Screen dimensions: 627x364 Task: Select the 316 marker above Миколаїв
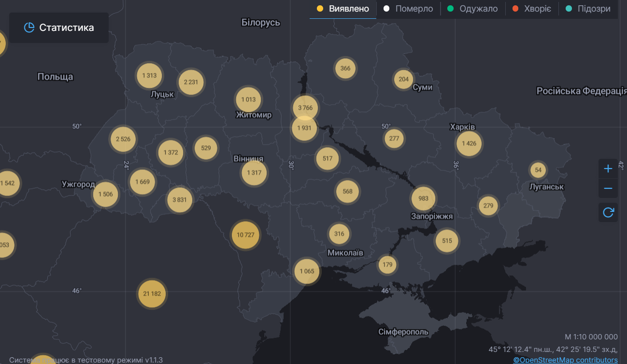pyautogui.click(x=339, y=234)
